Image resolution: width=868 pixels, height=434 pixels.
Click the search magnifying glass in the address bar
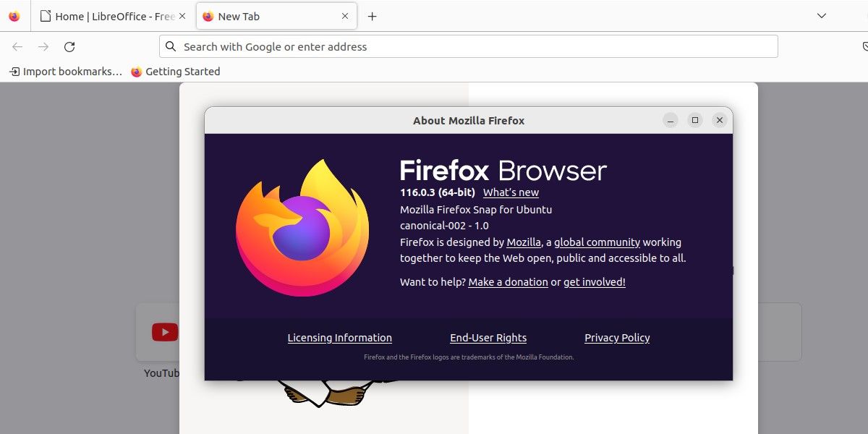(x=171, y=46)
